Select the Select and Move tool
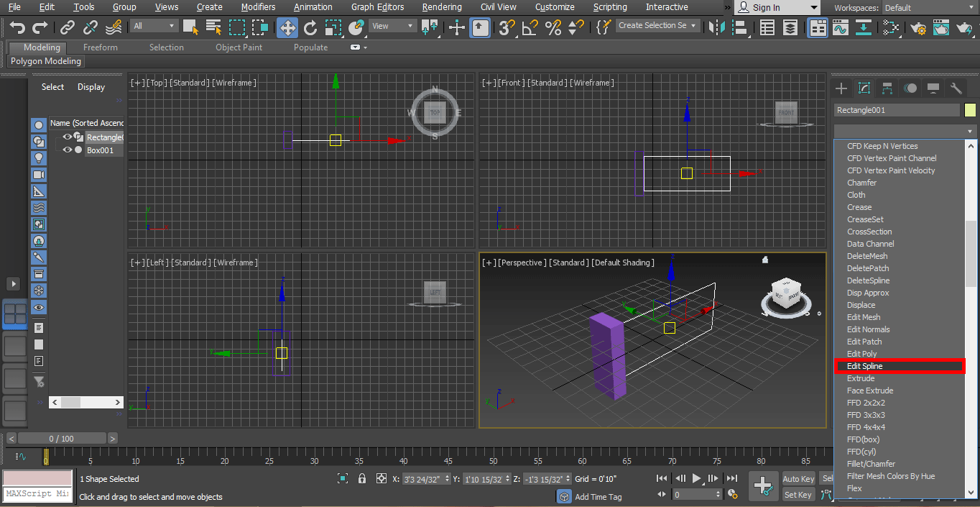The width and height of the screenshot is (980, 507). (x=287, y=27)
